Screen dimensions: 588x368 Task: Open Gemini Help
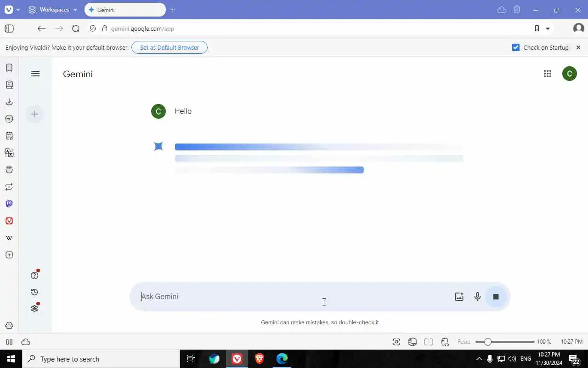[34, 275]
